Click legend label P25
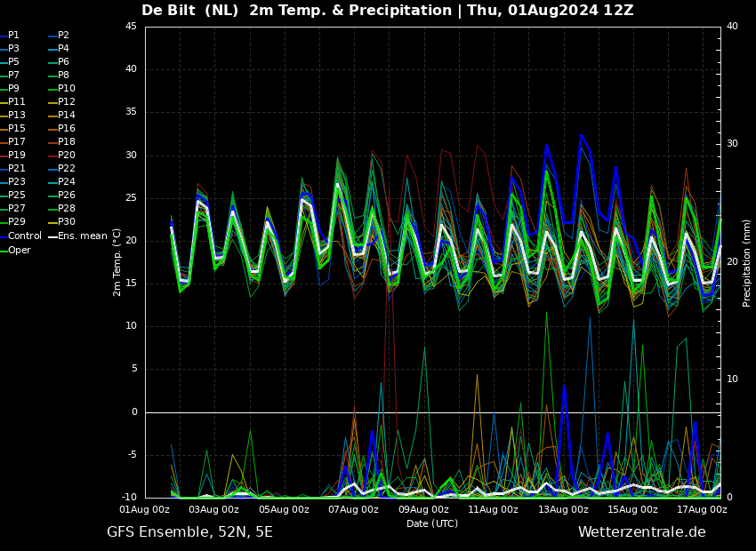 tap(16, 195)
